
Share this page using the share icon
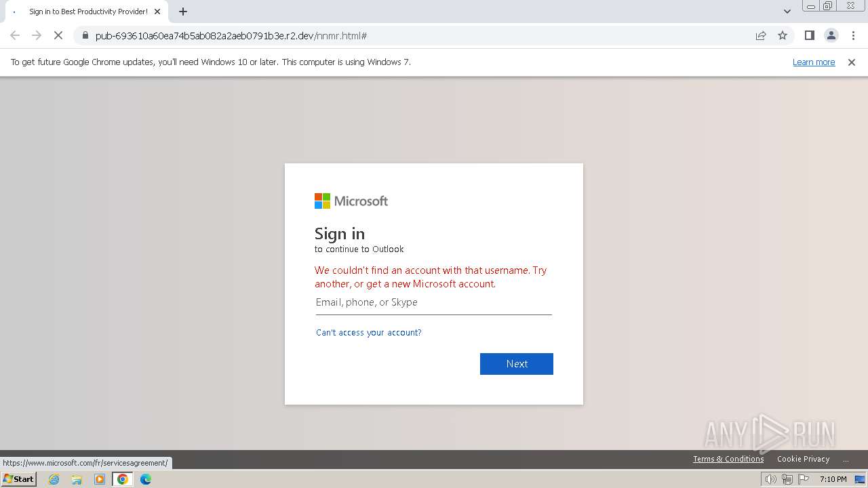pos(761,35)
